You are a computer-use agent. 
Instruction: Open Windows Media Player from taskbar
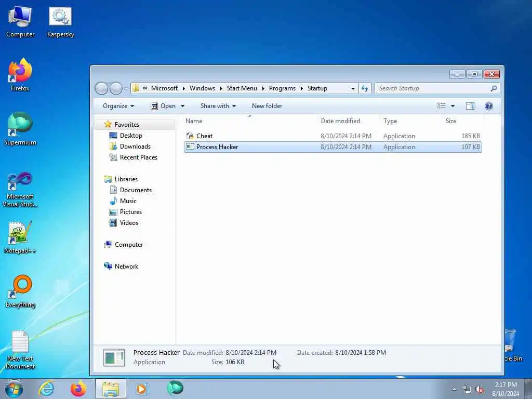pyautogui.click(x=142, y=389)
